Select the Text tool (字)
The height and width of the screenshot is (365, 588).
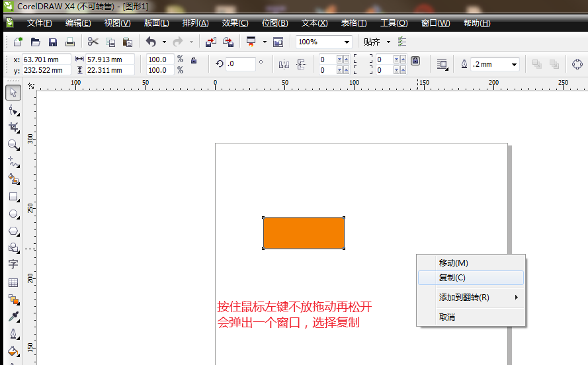tap(13, 264)
